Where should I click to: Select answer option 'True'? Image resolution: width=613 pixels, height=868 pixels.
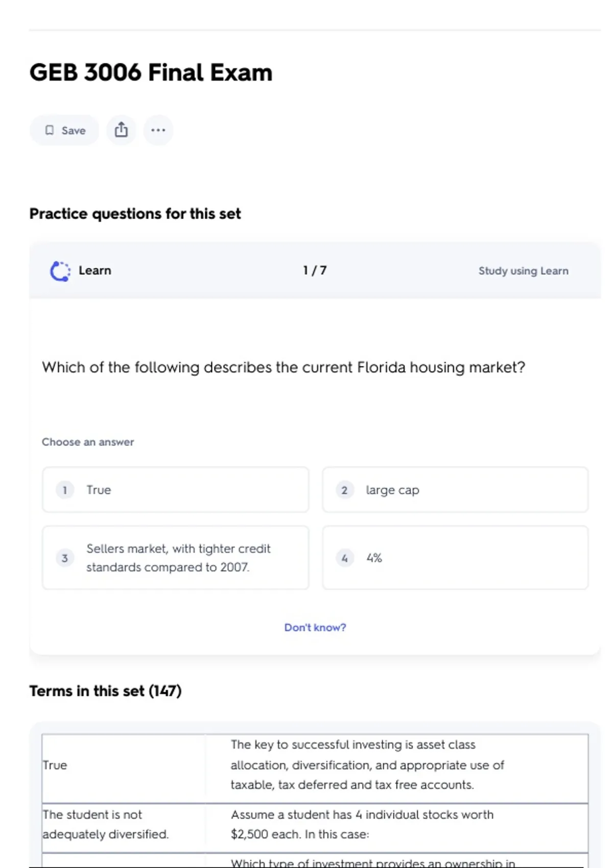(x=175, y=490)
